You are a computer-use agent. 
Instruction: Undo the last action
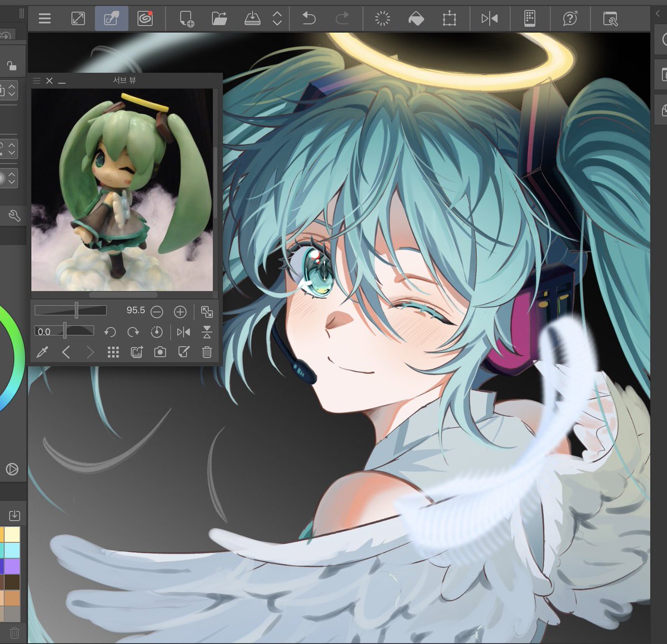click(308, 19)
